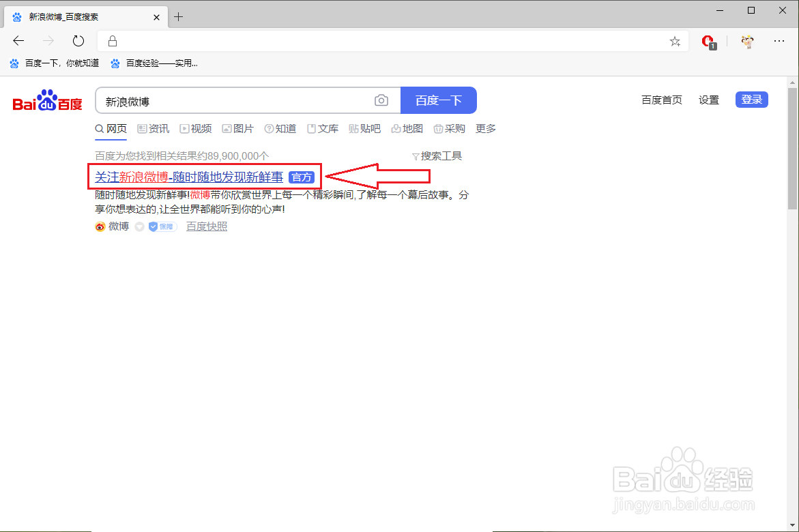The height and width of the screenshot is (532, 799).
Task: Click the scrollbar down arrow
Action: click(x=792, y=524)
